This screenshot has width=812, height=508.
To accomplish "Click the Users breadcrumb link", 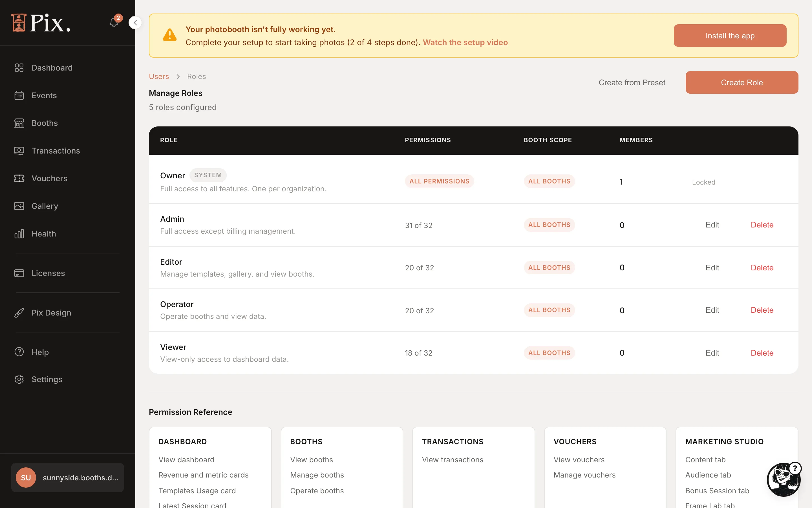I will click(159, 76).
